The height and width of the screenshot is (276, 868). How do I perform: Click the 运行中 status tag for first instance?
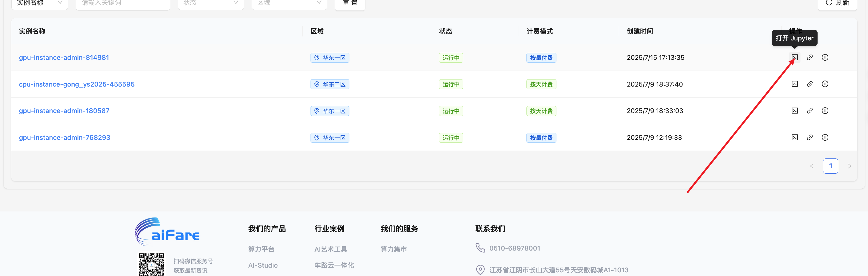tap(451, 57)
